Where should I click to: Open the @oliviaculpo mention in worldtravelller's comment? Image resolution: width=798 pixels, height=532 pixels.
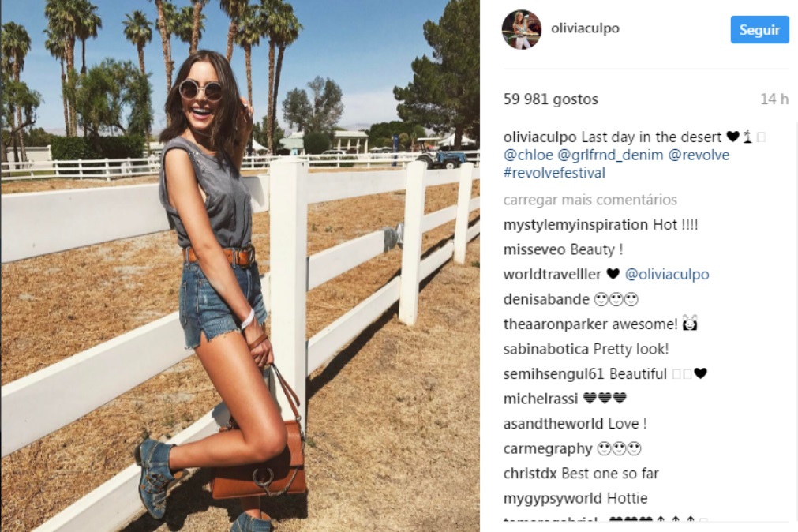[667, 275]
